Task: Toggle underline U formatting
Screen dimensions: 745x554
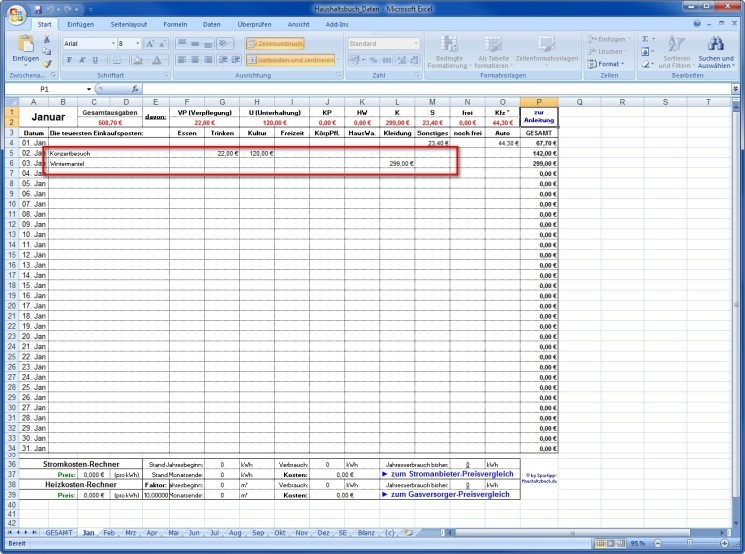Action: [95, 60]
